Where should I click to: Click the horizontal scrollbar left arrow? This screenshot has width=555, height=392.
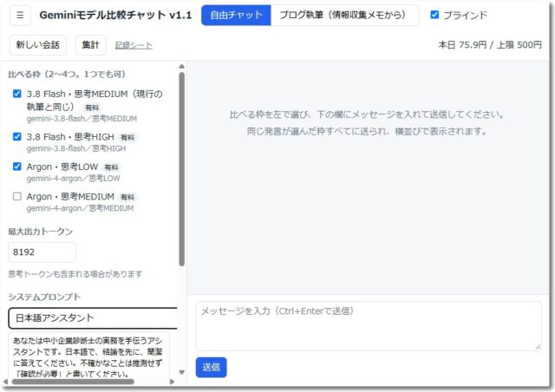coord(5,382)
